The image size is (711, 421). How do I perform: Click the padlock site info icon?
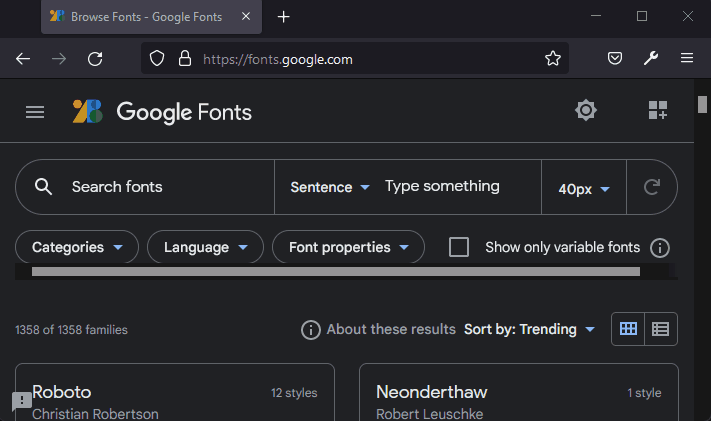[x=185, y=59]
